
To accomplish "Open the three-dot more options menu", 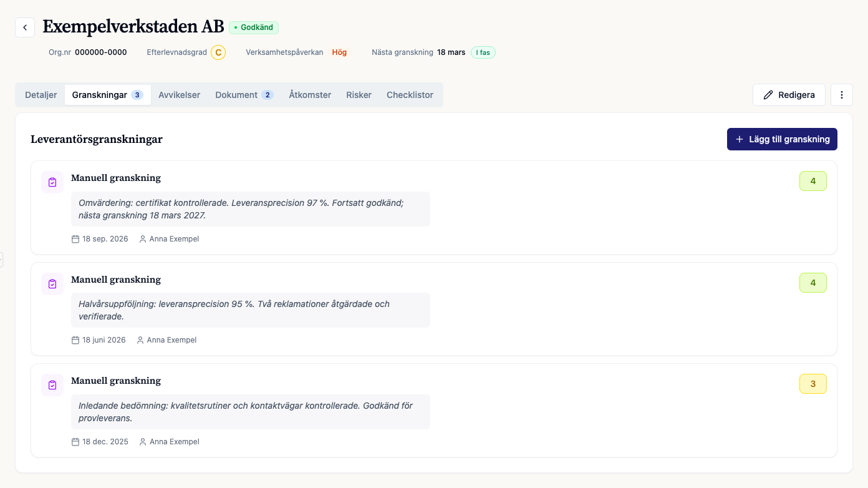I will 842,95.
